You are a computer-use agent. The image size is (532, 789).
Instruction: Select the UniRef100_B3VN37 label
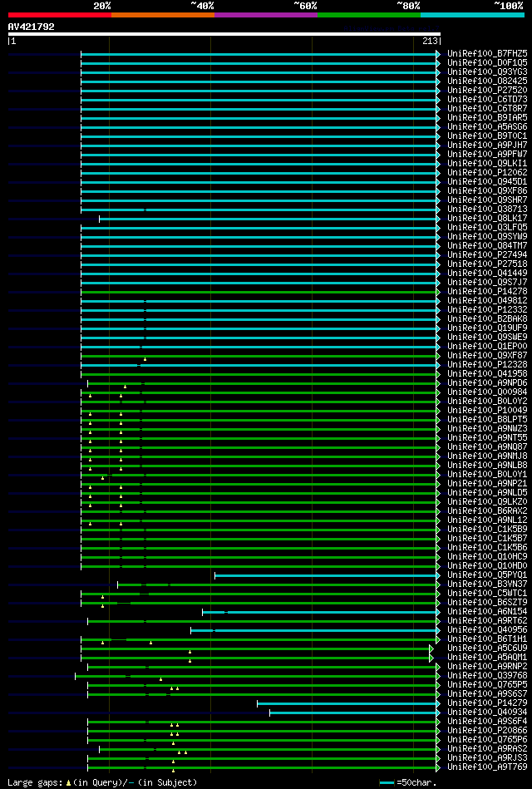[x=487, y=584]
